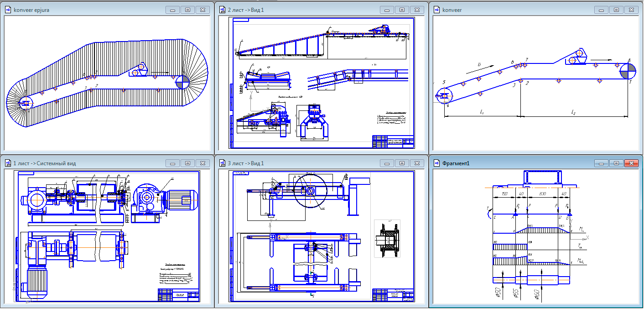Minimize the konveer epjura window
Viewport: 644px width, 309px height.
172,10
